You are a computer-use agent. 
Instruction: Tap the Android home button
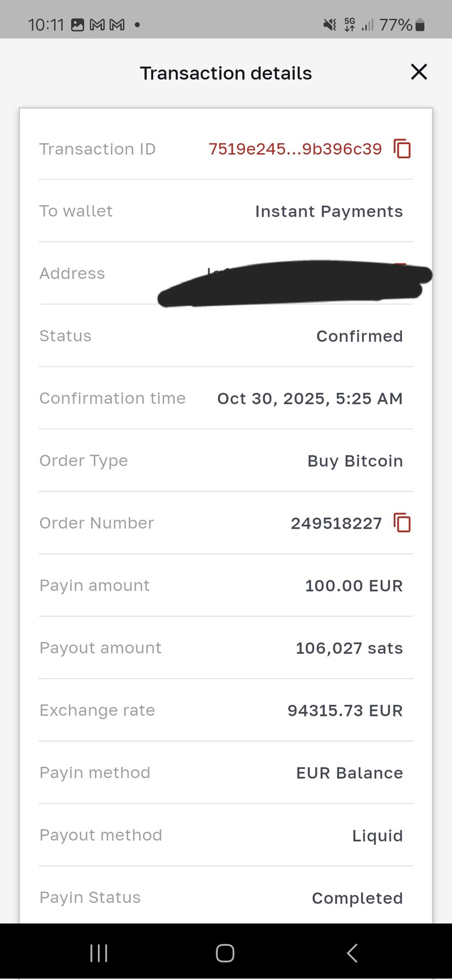pos(225,953)
